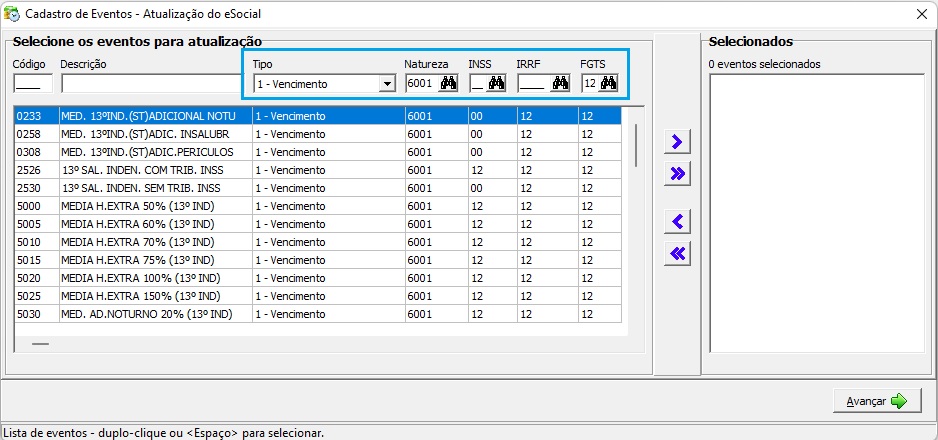Click event code 0308 cell
The image size is (938, 440).
(36, 152)
